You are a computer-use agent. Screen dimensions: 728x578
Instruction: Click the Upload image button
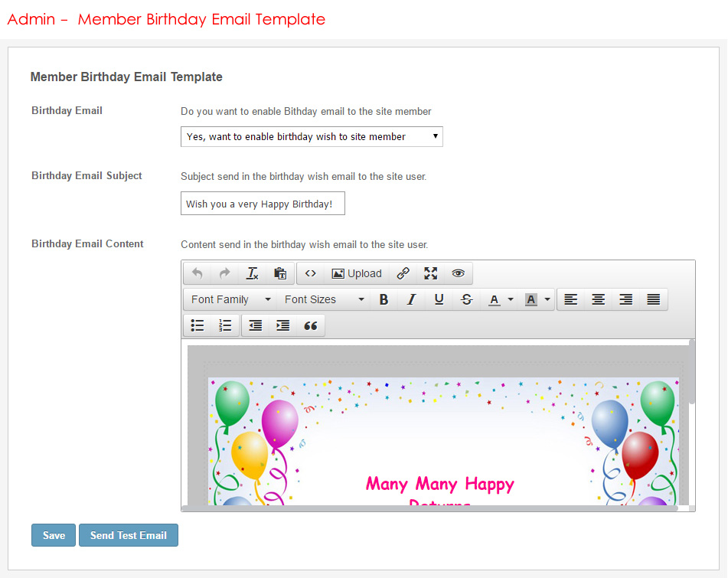(356, 273)
